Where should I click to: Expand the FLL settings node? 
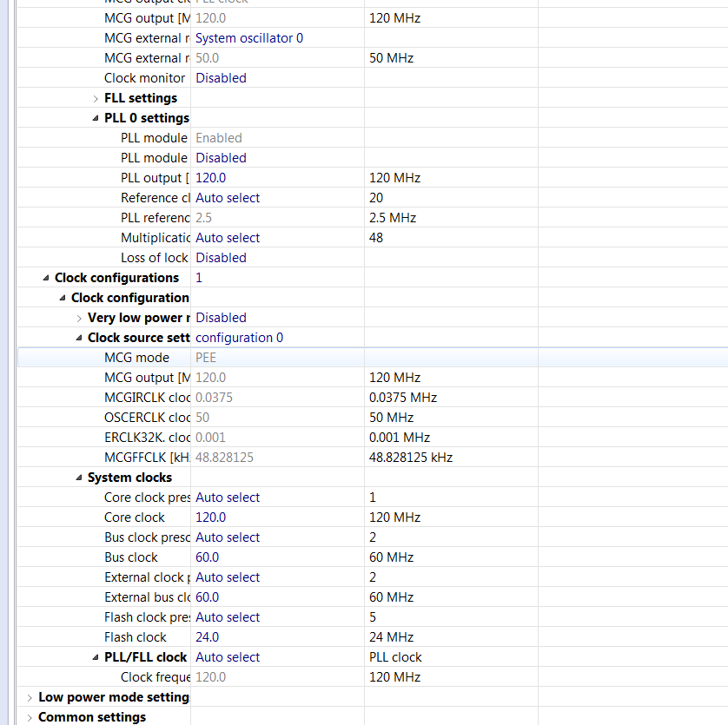96,98
